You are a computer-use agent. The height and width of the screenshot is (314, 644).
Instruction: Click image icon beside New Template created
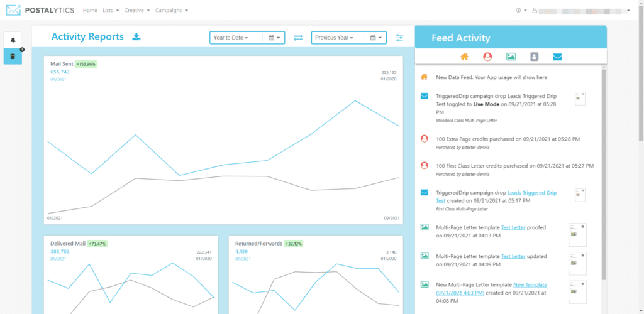point(425,284)
